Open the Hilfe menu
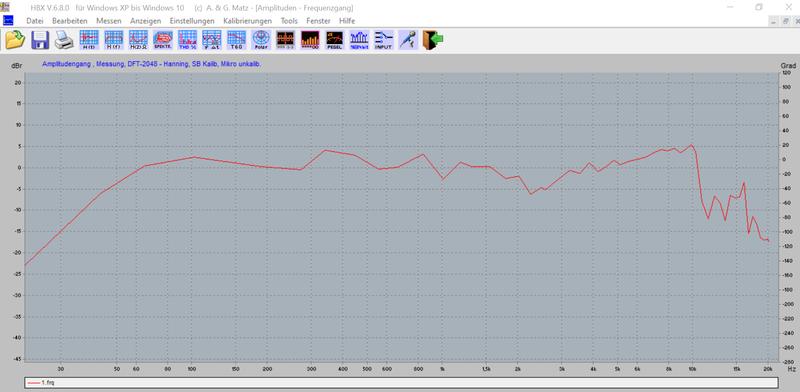 coord(347,21)
